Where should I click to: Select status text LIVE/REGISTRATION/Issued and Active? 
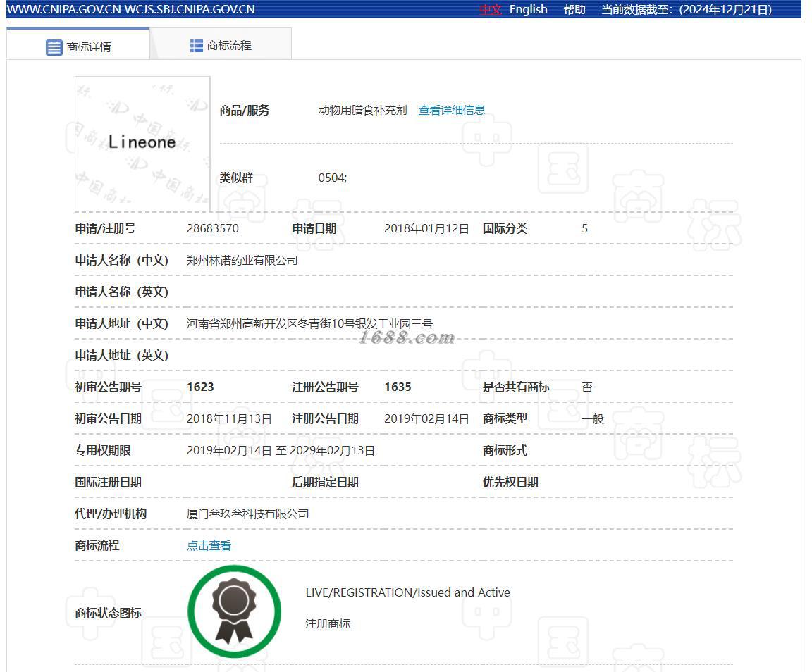click(407, 592)
